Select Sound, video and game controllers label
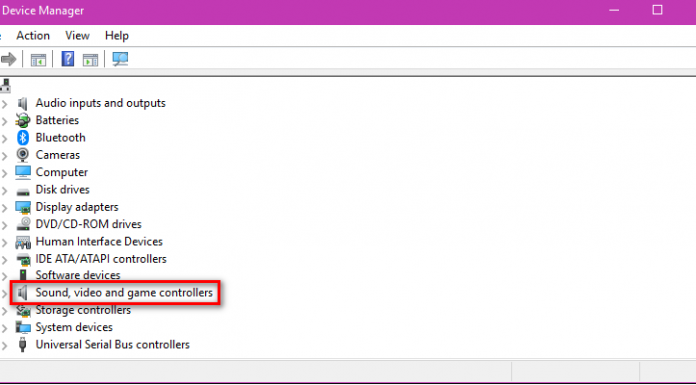This screenshot has height=385, width=696. (124, 293)
